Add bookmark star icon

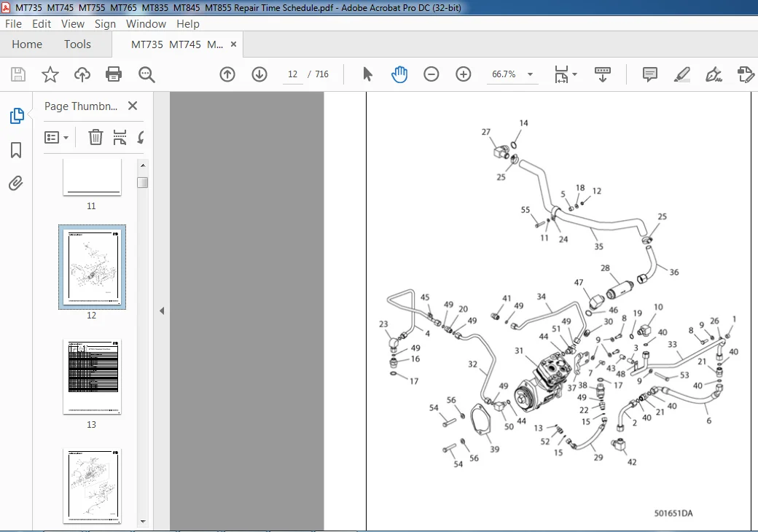pos(50,74)
